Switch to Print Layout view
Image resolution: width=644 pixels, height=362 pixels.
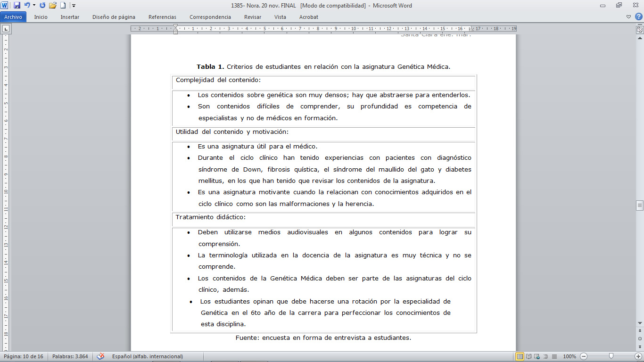click(520, 356)
